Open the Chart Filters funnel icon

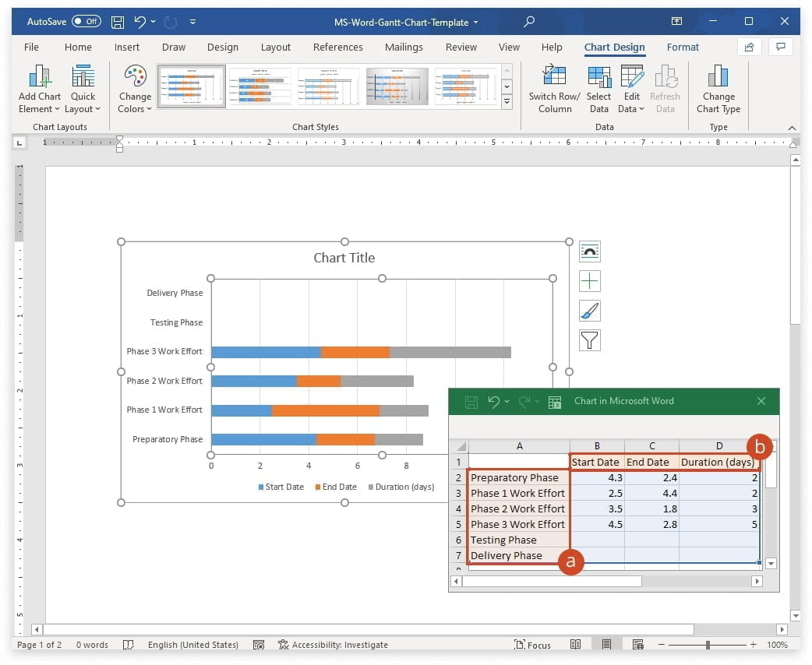589,340
